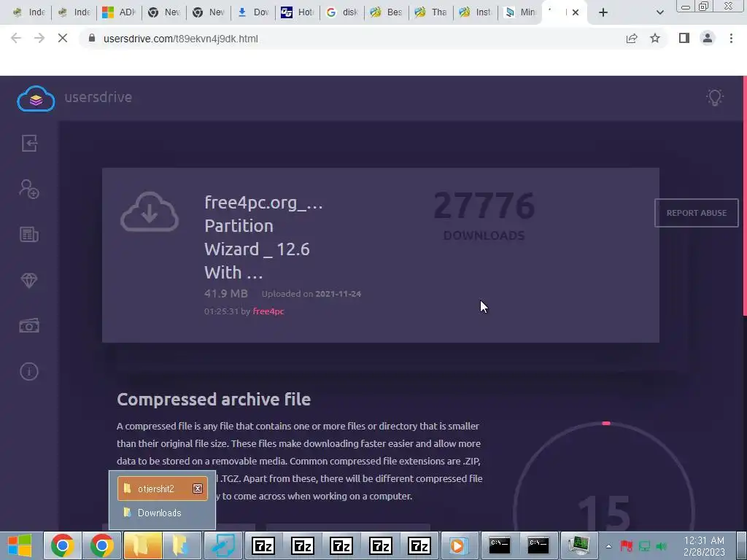Viewport: 747px width, 560px height.
Task: Click the Compressed archive file heading
Action: [x=214, y=399]
